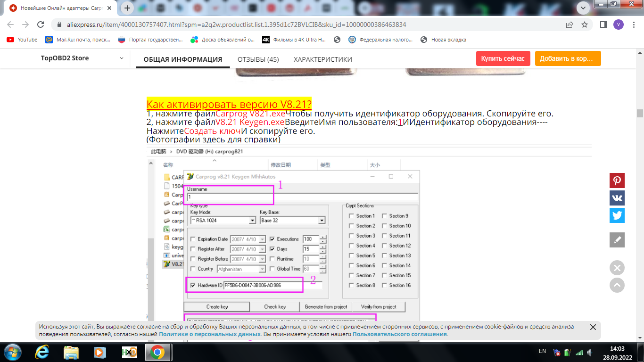
Task: Click the pencil edit icon on the right sidebar
Action: 617,240
